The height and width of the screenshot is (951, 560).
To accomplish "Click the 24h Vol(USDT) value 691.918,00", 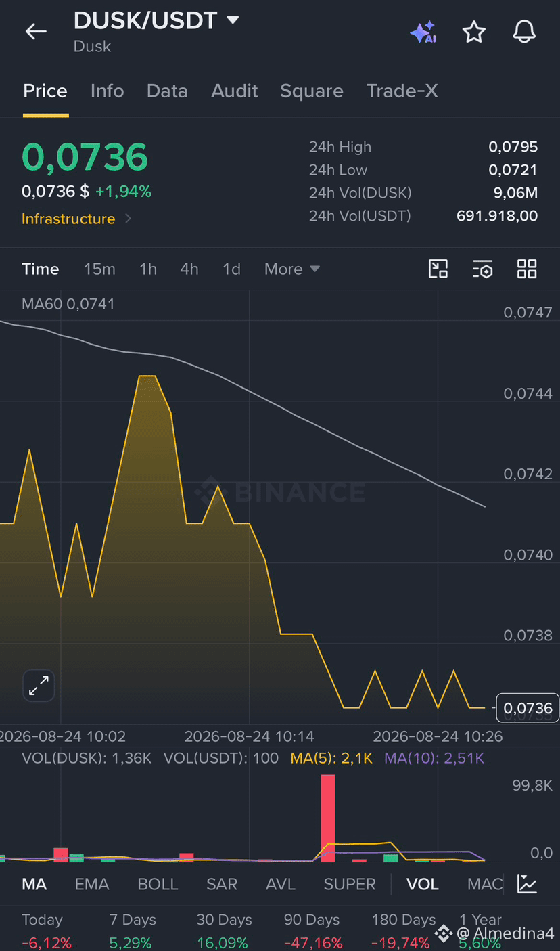I will (x=497, y=216).
